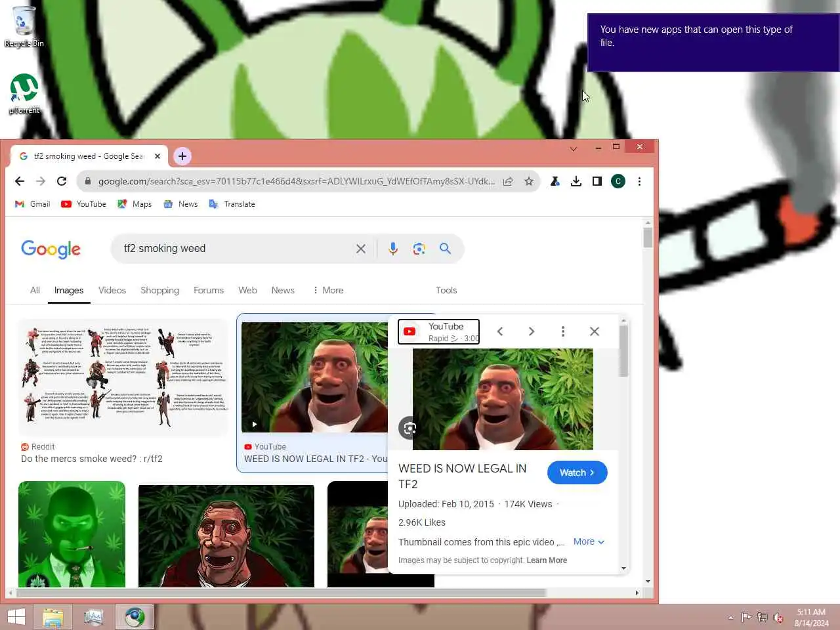The width and height of the screenshot is (840, 630).
Task: Click the Watch button
Action: (x=577, y=472)
